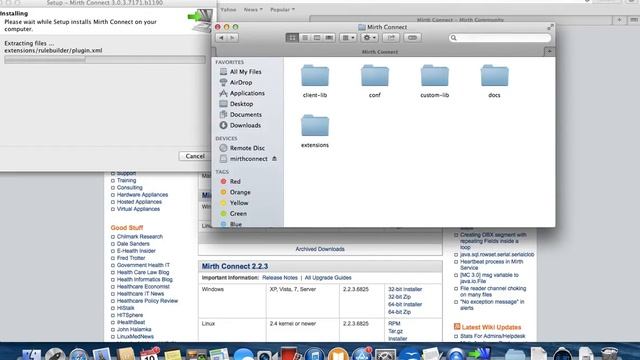The width and height of the screenshot is (640, 360).
Task: Go forward in the Finder window
Action: click(x=233, y=38)
